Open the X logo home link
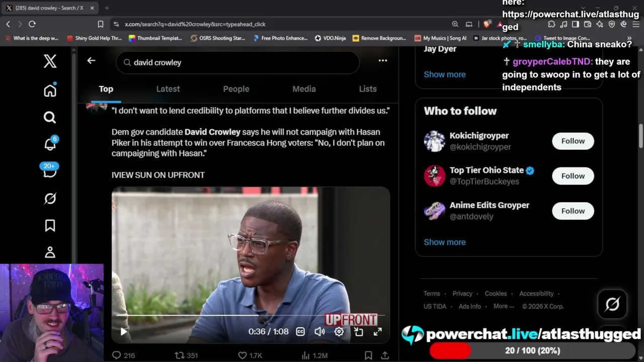The width and height of the screenshot is (644, 362). [x=50, y=61]
